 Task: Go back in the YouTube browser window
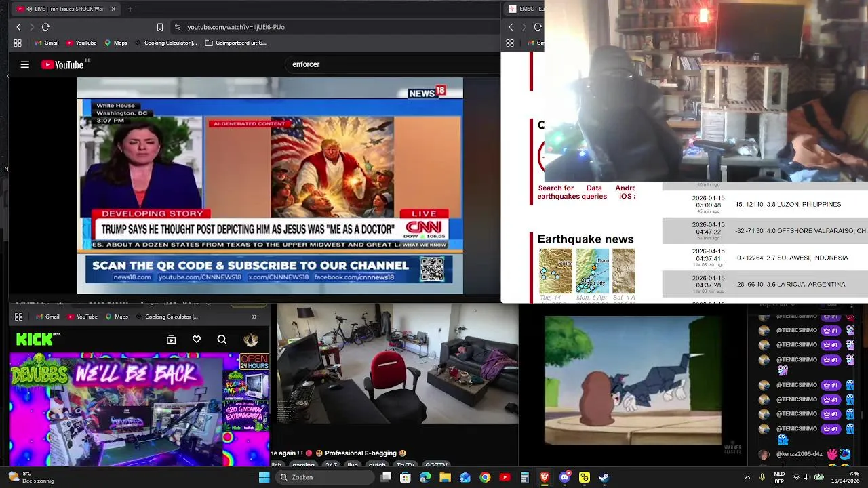click(x=18, y=27)
